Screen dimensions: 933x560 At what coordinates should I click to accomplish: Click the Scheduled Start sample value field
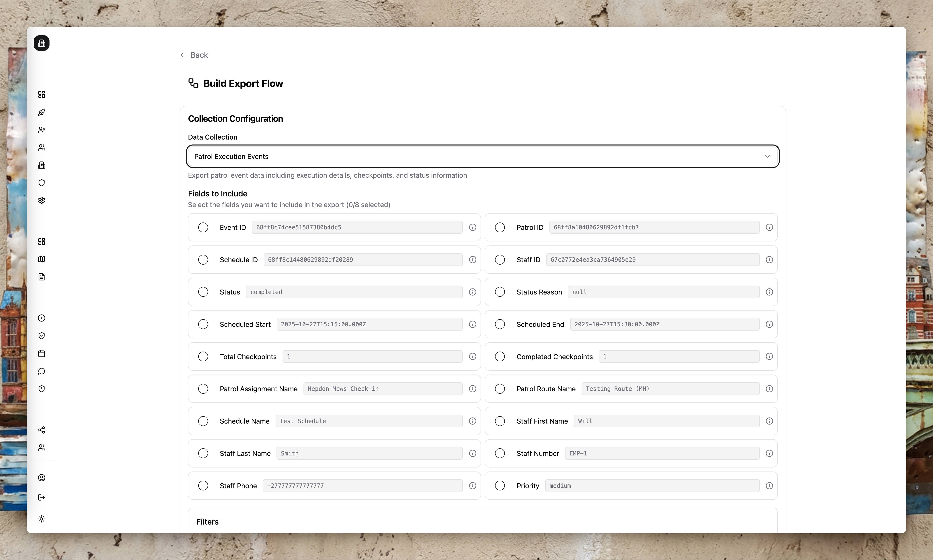point(369,324)
